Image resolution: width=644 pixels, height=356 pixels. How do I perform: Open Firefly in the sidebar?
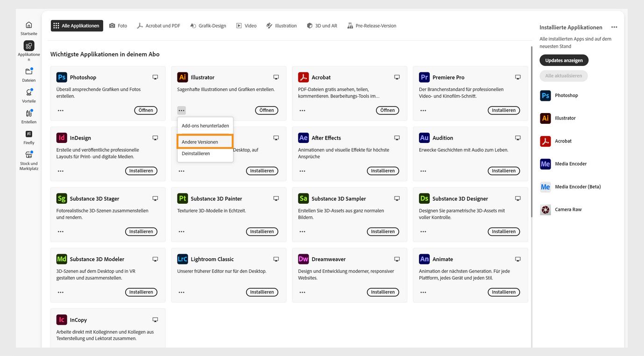28,137
